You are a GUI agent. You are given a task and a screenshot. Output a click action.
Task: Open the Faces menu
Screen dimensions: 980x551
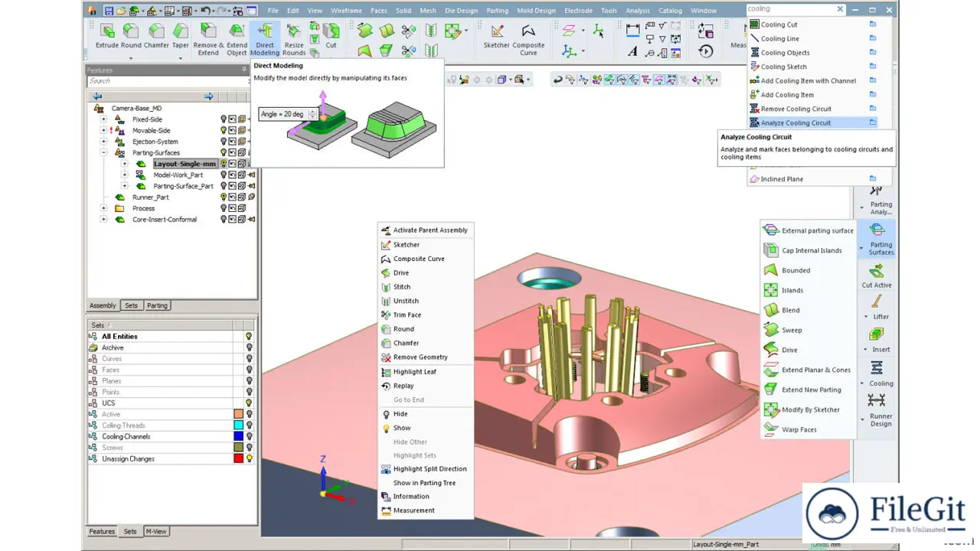pyautogui.click(x=378, y=11)
